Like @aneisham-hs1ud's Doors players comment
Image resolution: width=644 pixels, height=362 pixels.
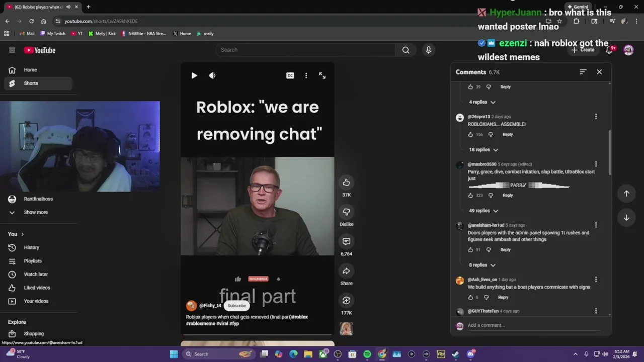(x=470, y=250)
